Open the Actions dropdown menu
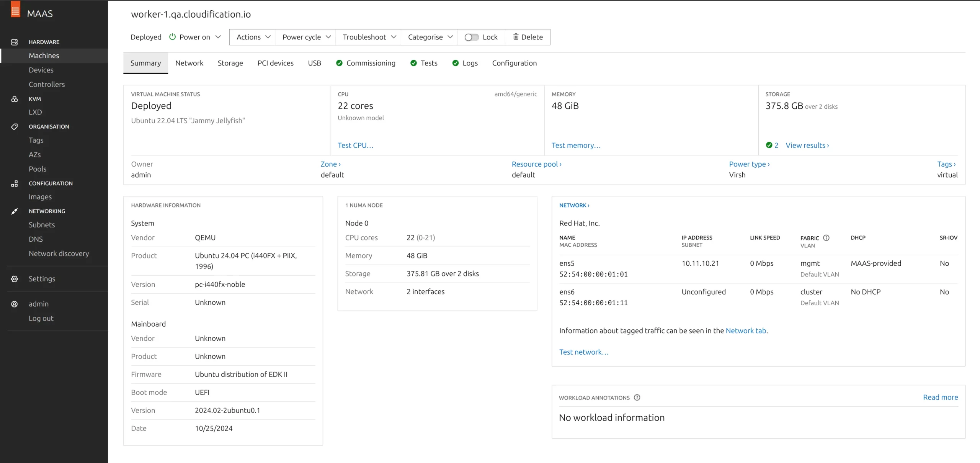Screen dimensions: 980x463 click(253, 37)
